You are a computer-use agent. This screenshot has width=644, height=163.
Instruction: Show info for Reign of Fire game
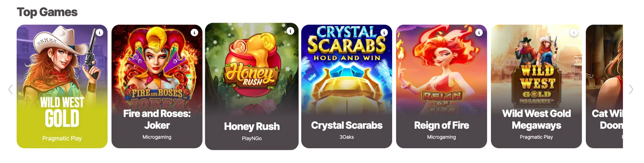pos(479,32)
